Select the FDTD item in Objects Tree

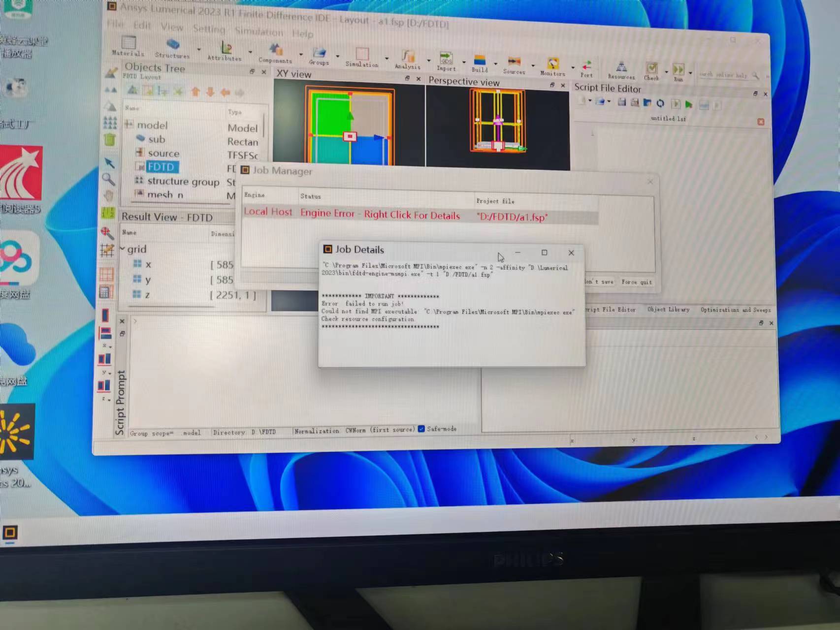coord(161,167)
